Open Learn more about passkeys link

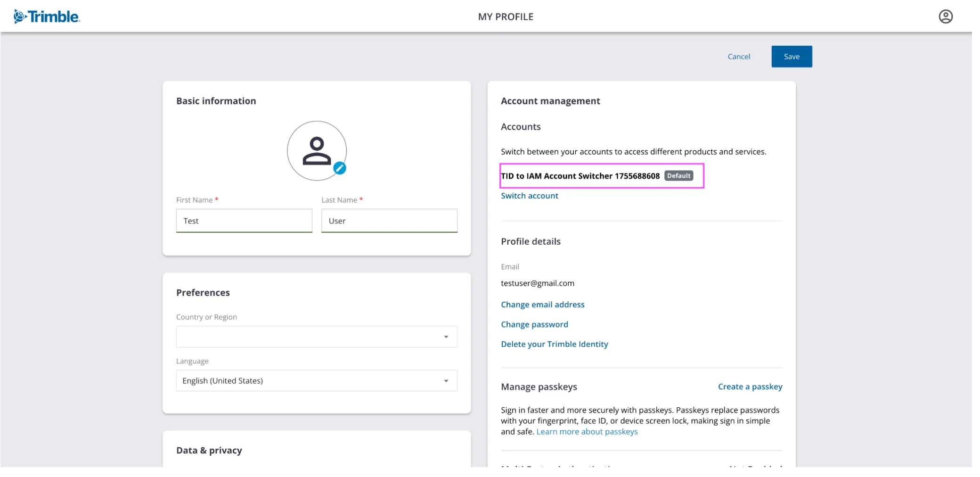(x=587, y=432)
